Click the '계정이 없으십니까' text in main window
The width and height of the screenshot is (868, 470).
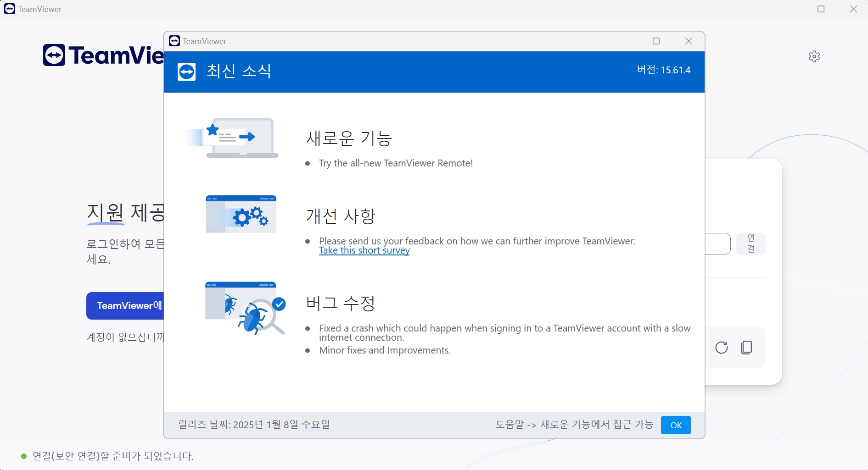point(125,337)
